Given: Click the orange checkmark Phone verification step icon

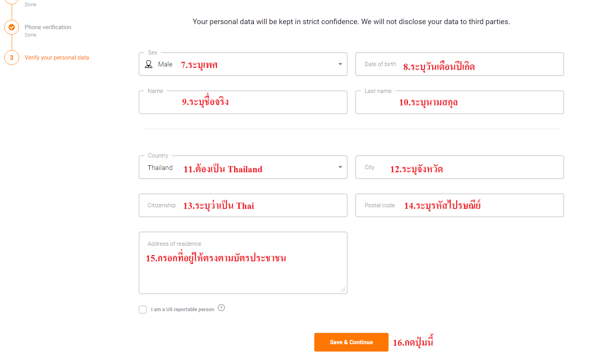Looking at the screenshot, I should tap(12, 27).
